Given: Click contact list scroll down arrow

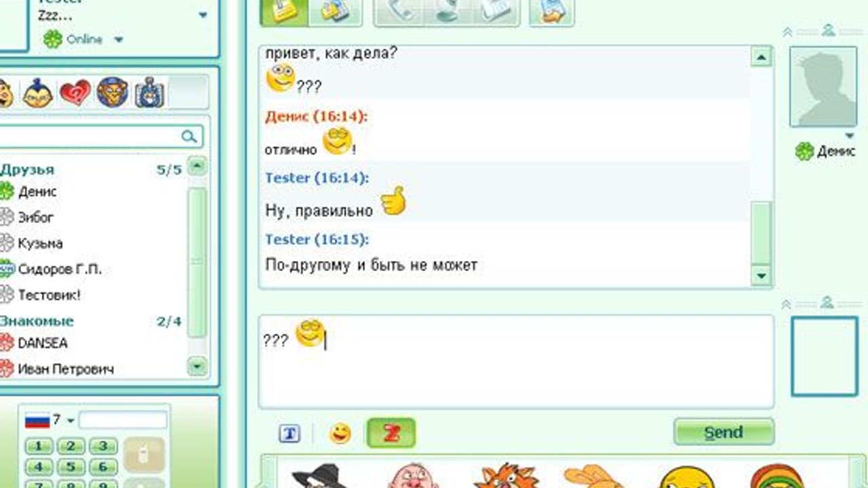Looking at the screenshot, I should point(197,367).
